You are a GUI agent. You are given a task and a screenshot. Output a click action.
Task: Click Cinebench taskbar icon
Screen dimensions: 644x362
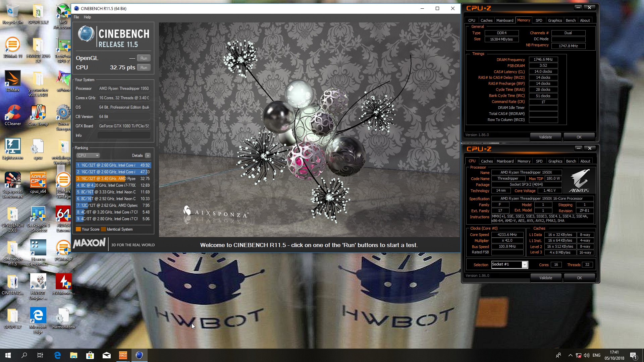pyautogui.click(x=139, y=355)
